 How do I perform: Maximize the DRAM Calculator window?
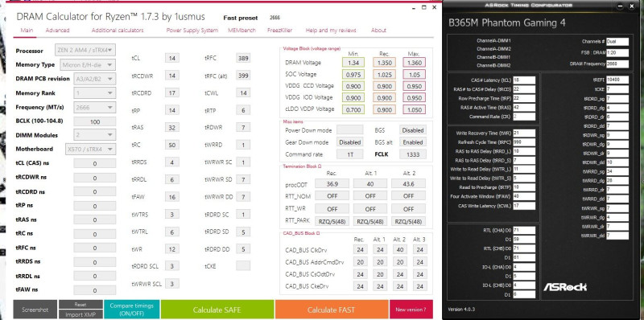coord(424,7)
